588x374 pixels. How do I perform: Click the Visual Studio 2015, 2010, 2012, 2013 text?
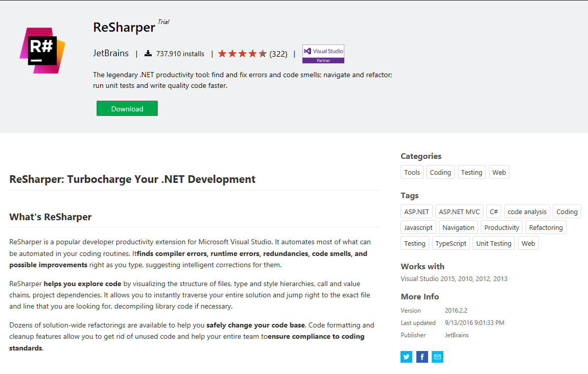[x=454, y=279]
